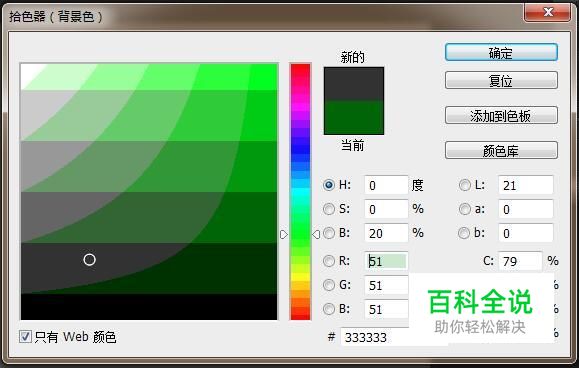Click the color field selection circle marker

click(89, 260)
